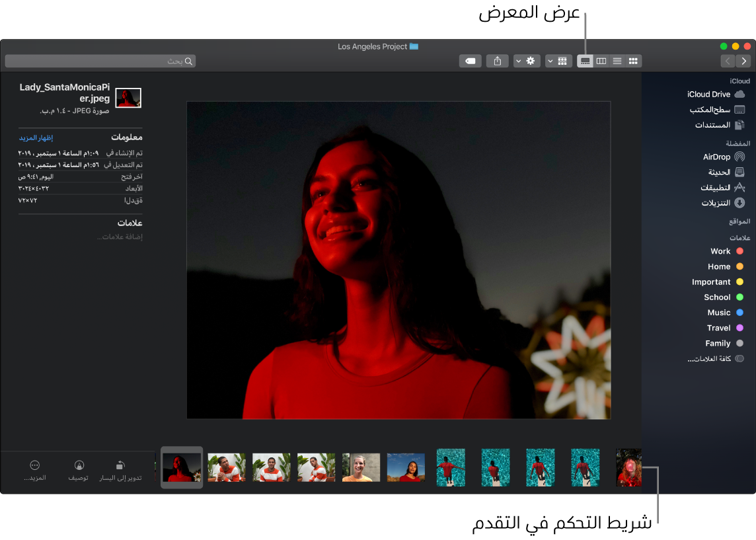This screenshot has height=540, width=756.
Task: Select a pool photo thumbnail below
Action: (x=495, y=467)
